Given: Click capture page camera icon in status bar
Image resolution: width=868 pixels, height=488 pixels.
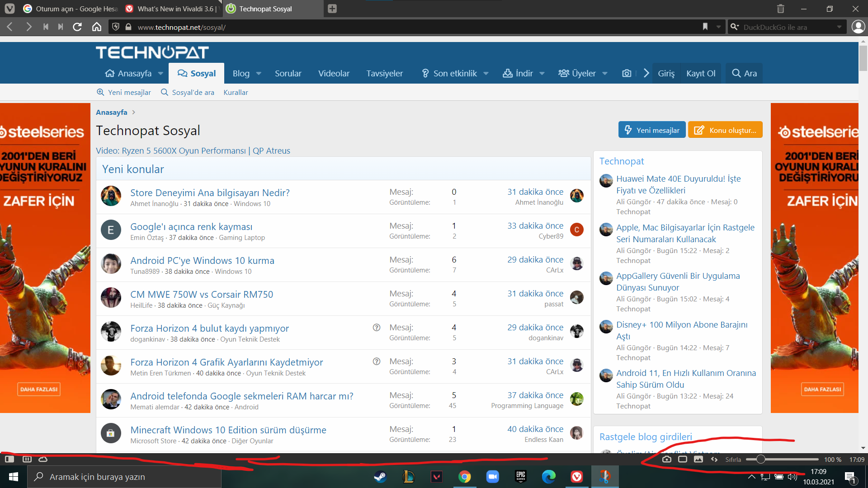Looking at the screenshot, I should click(667, 459).
